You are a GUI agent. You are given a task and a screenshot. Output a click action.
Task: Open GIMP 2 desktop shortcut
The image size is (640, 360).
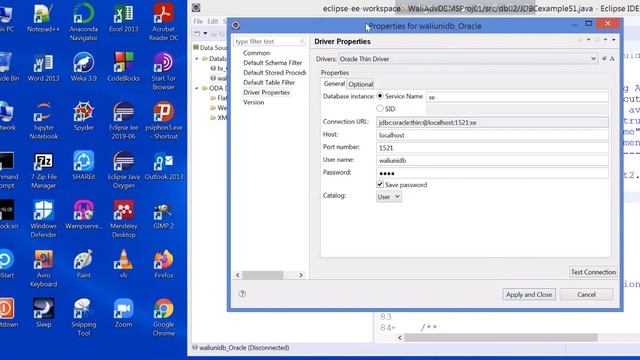click(163, 216)
